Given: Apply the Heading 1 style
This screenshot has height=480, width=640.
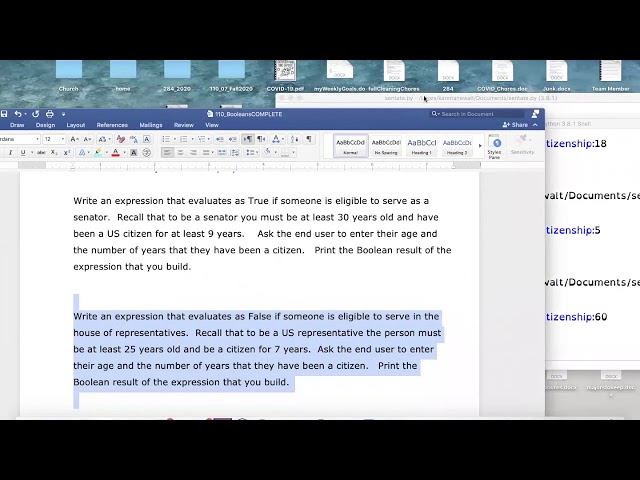Looking at the screenshot, I should point(422,146).
